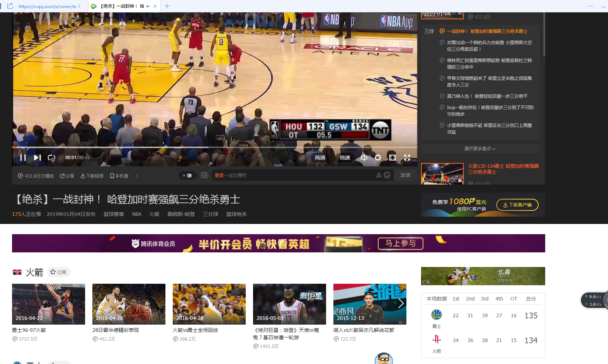Screen dimensions: 608x364
Task: Skip to the next video
Action: pos(37,158)
